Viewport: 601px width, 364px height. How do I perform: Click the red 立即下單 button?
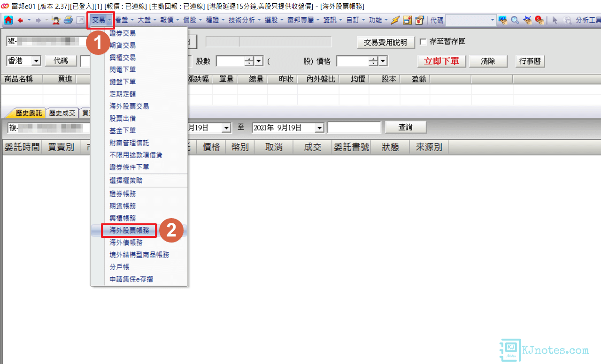441,61
